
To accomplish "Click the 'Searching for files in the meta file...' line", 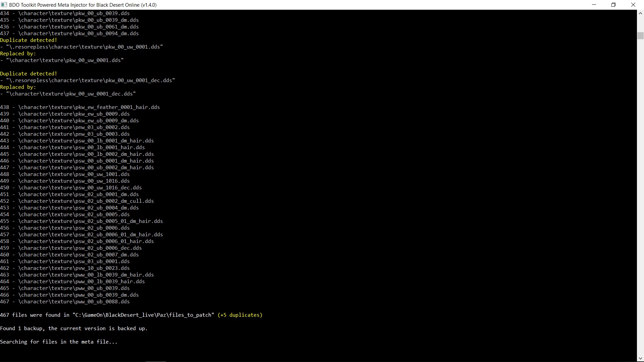I will (59, 342).
